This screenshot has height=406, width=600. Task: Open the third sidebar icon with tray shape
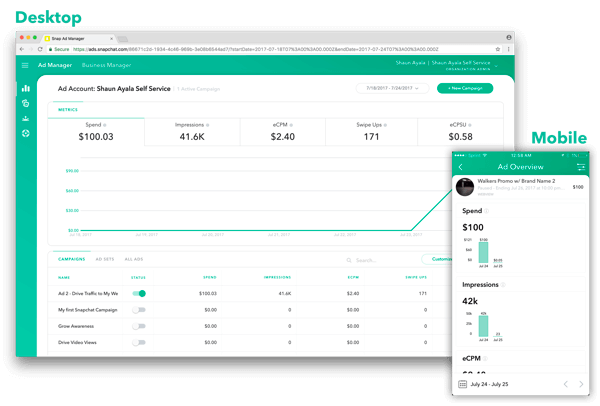tap(26, 118)
